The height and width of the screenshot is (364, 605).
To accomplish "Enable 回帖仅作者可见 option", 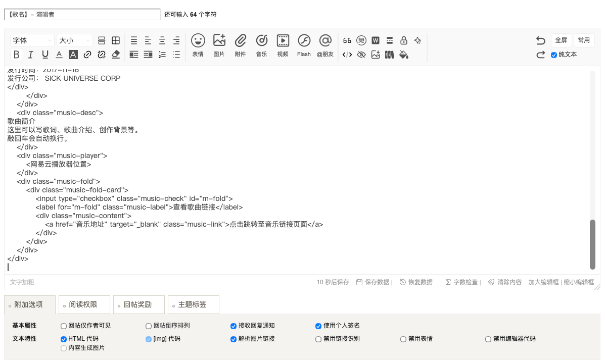I will 64,326.
